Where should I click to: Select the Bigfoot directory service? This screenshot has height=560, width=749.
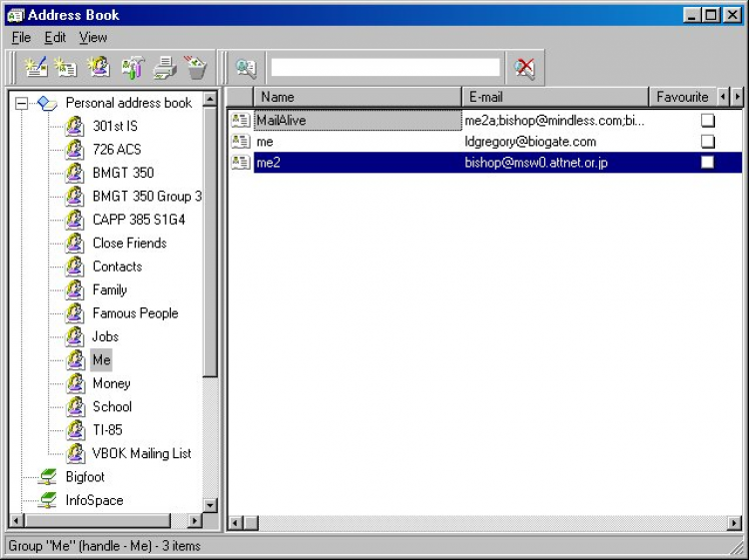tap(85, 477)
